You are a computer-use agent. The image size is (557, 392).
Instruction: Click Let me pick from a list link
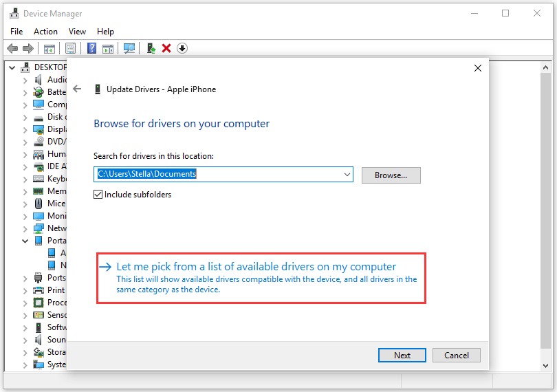click(x=256, y=267)
